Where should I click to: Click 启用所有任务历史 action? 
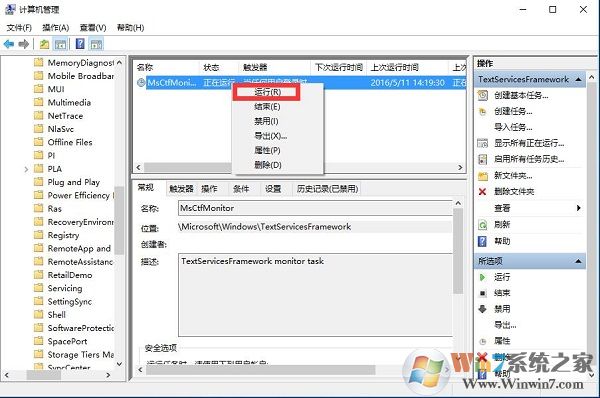click(x=529, y=159)
